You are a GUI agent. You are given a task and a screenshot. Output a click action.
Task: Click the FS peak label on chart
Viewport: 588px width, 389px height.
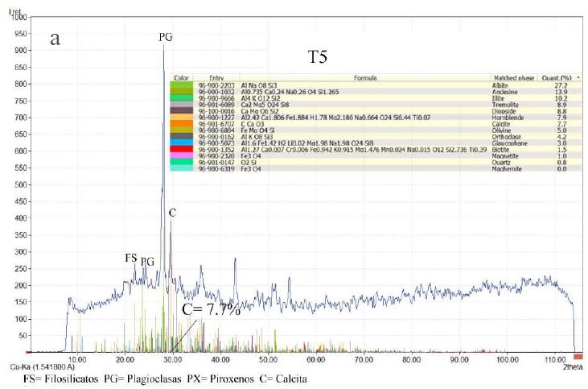click(130, 258)
